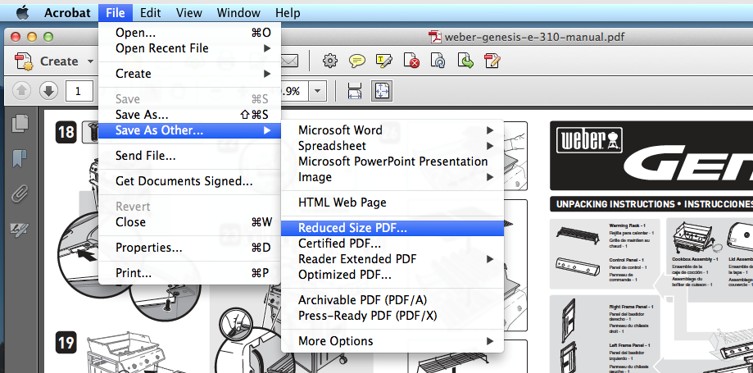Choose Open... from the File menu
Viewport: 753px width, 373px height.
(189, 33)
